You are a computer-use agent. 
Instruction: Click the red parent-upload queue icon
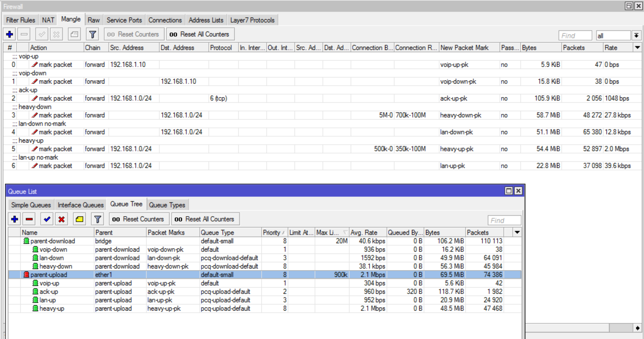(x=26, y=275)
